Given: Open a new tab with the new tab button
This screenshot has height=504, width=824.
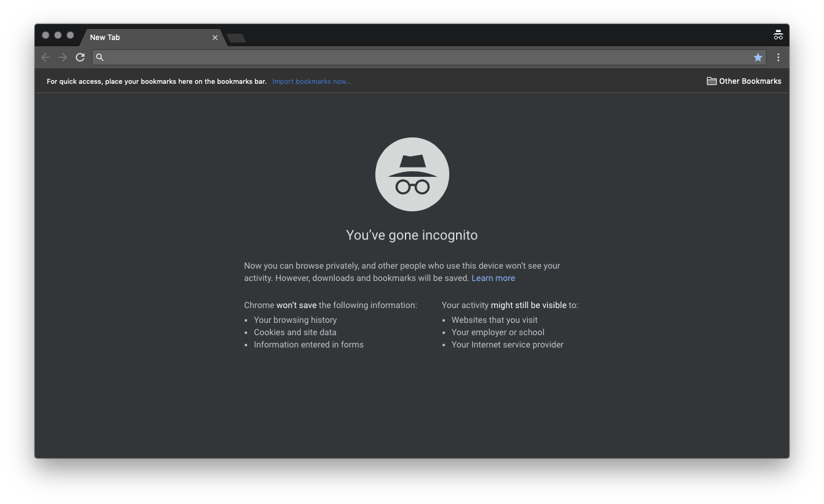Looking at the screenshot, I should pyautogui.click(x=236, y=38).
